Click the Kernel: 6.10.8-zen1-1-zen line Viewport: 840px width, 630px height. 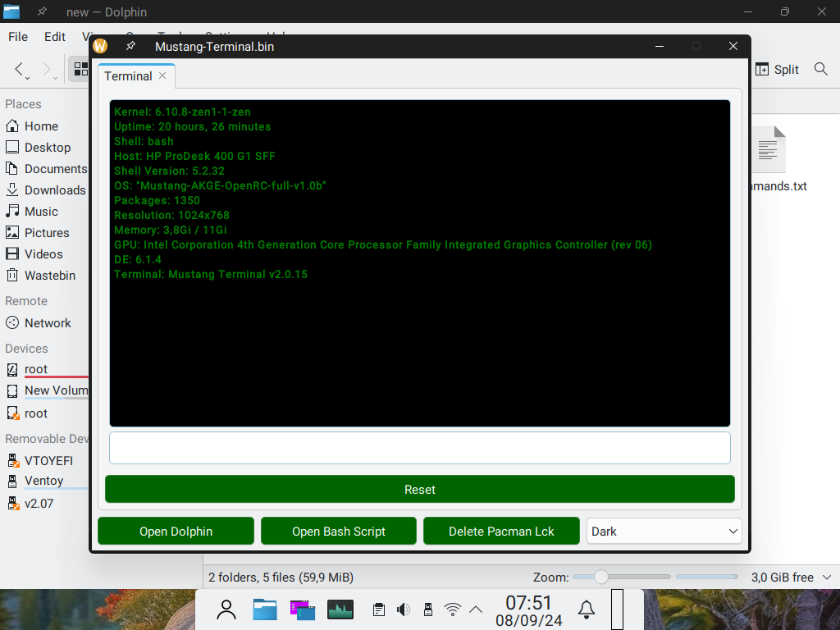tap(182, 112)
